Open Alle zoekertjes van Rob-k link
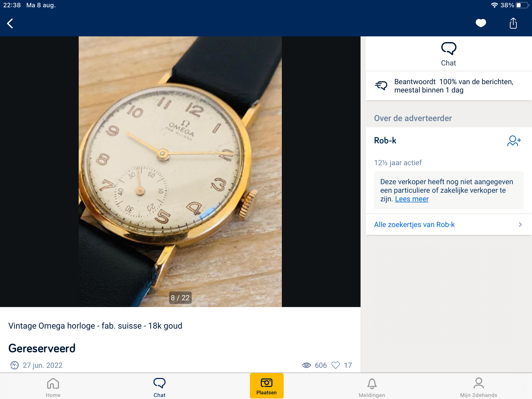The image size is (532, 399). tap(414, 225)
